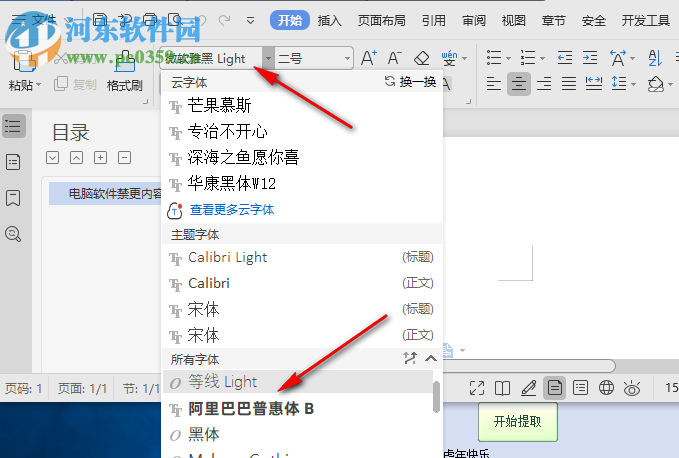Screen dimensions: 679x458
Task: Open Chinese layout text direction icon
Action: (618, 58)
